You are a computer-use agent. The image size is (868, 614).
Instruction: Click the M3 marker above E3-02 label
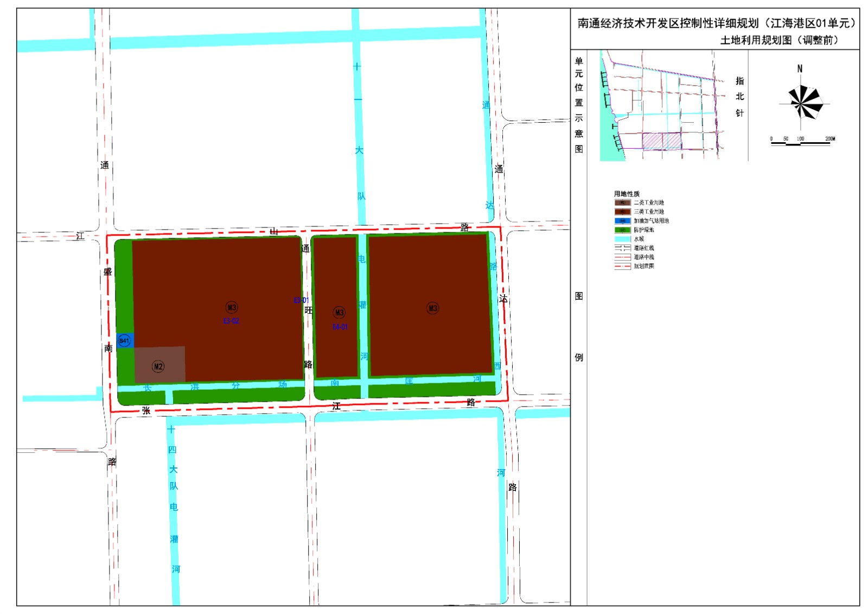click(x=232, y=307)
